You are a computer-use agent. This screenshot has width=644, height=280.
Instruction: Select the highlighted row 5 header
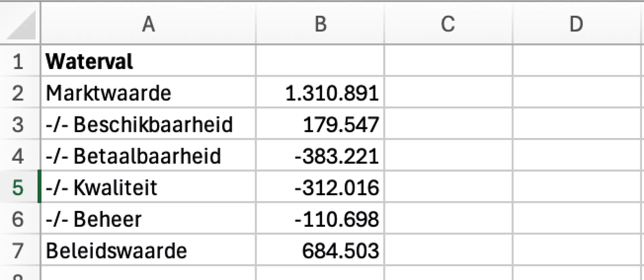coord(18,187)
